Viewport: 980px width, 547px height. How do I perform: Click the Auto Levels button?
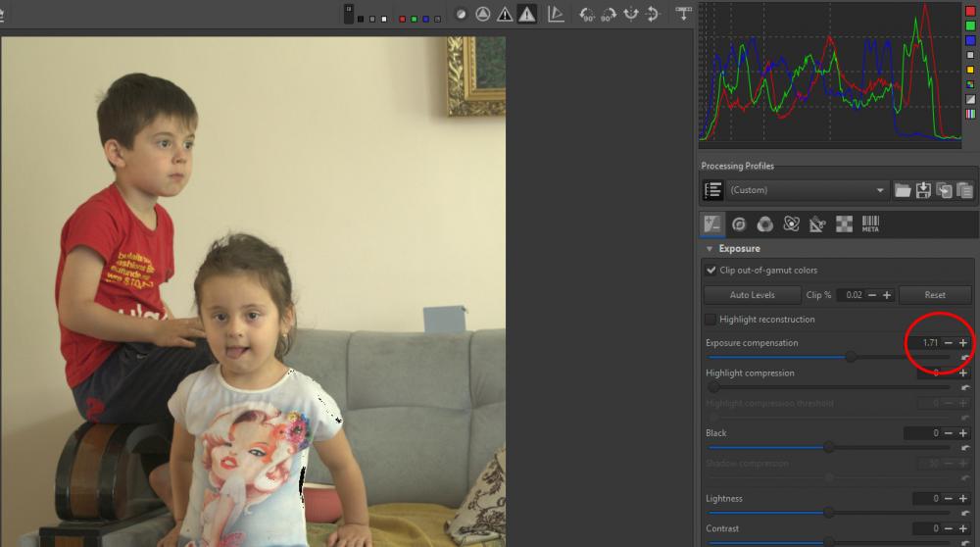point(752,294)
